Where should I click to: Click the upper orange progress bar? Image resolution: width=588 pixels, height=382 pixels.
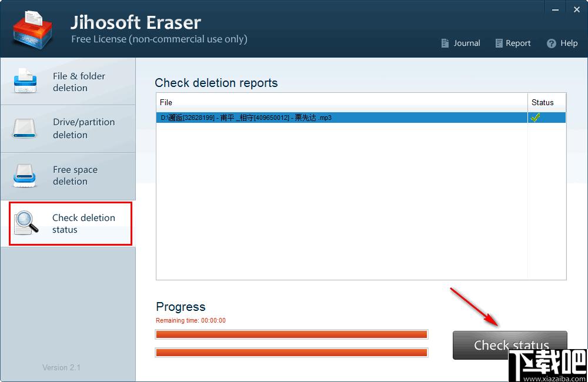click(292, 334)
